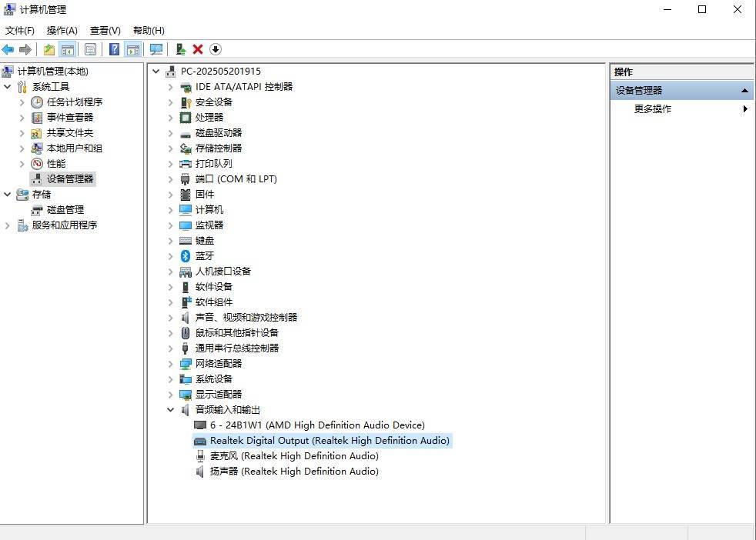
Task: Collapse the 音频输入和输出 category
Action: click(x=170, y=410)
